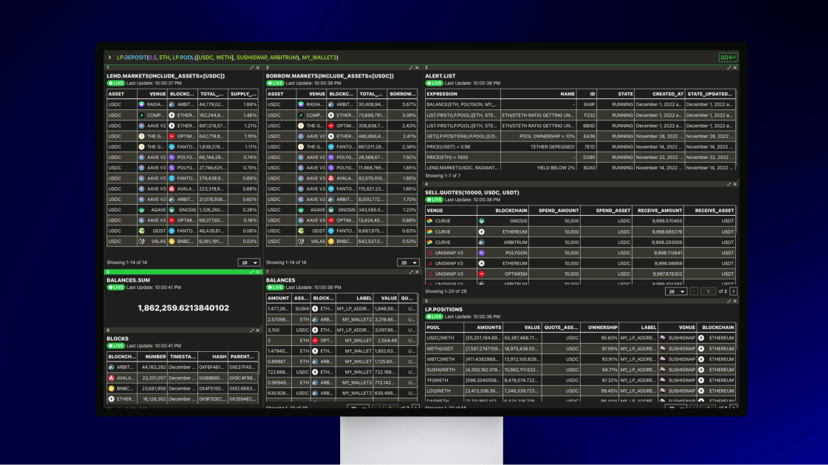Select the 'TETHER DEPEGGED!' alert name
Image resolution: width=828 pixels, height=465 pixels.
[x=552, y=147]
